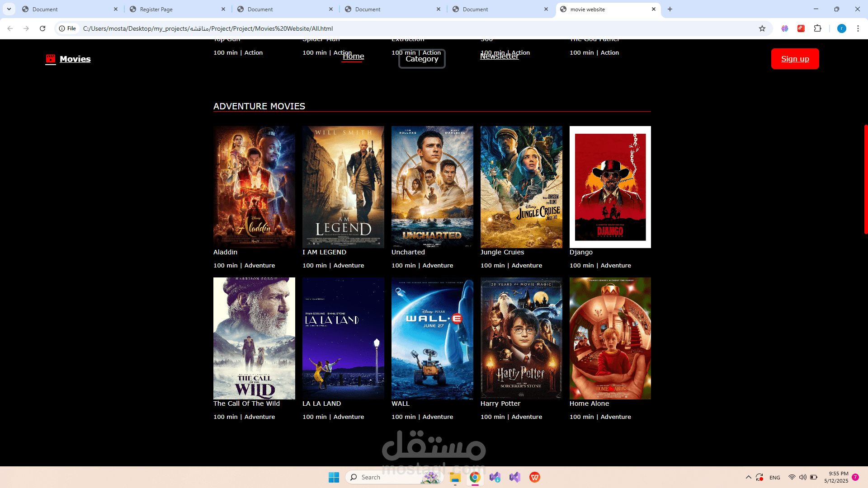
Task: Bookmark this page with star icon
Action: coord(762,28)
